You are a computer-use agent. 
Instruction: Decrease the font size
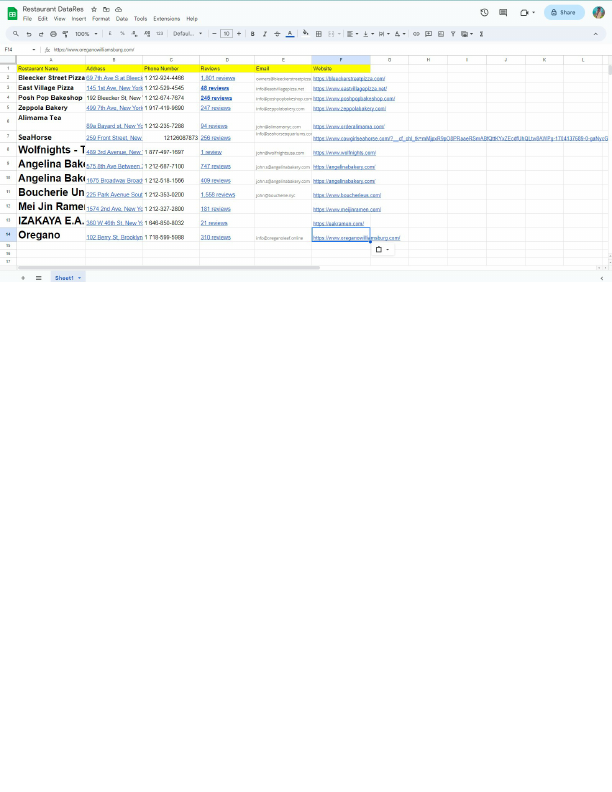coord(214,34)
